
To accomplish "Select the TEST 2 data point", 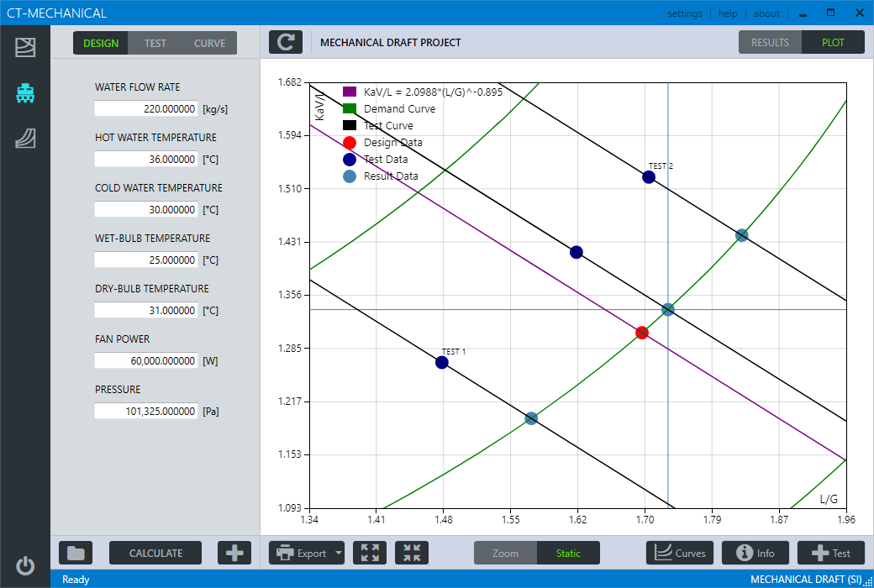I will coord(648,176).
